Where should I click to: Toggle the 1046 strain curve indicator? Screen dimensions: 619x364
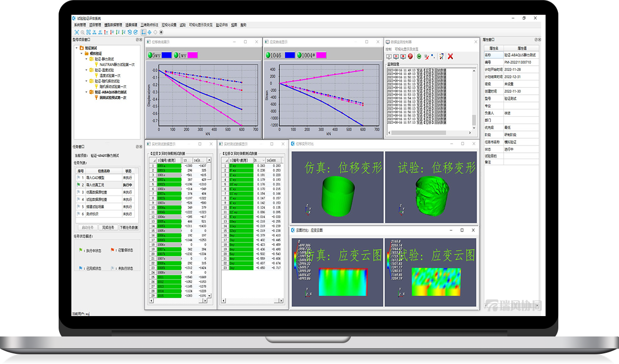point(268,55)
